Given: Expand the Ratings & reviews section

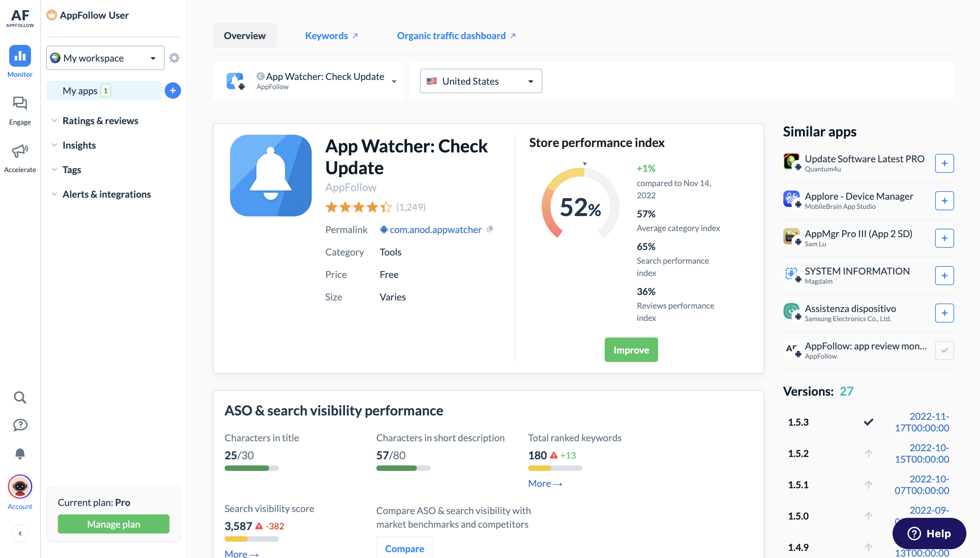Looking at the screenshot, I should (100, 120).
